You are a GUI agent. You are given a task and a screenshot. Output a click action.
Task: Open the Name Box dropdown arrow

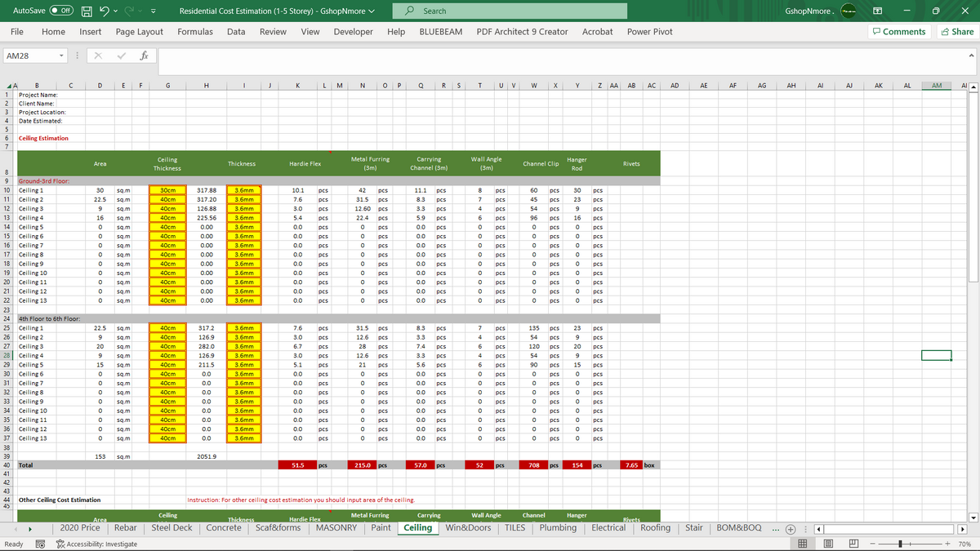point(61,56)
